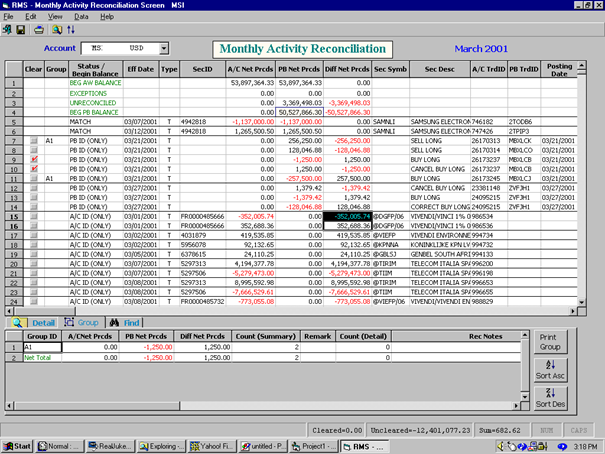Viewport: 605px width, 454px height.
Task: Switch to Project1 taskbar item
Action: point(313,446)
